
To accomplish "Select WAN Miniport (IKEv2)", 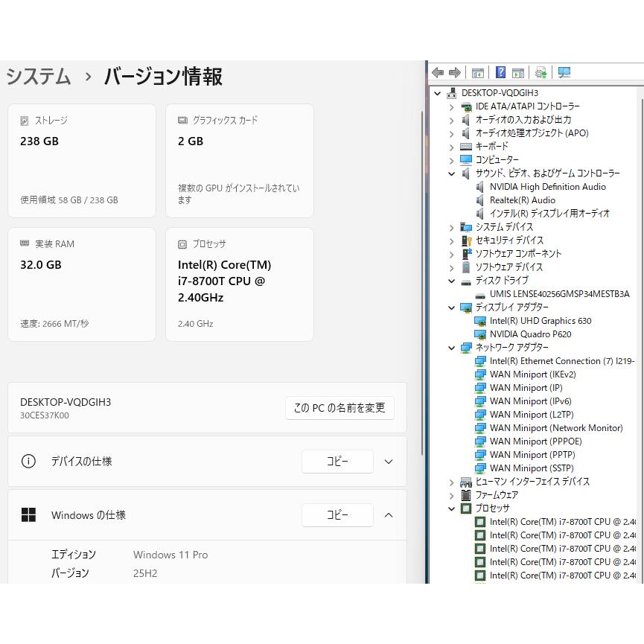I will 533,374.
